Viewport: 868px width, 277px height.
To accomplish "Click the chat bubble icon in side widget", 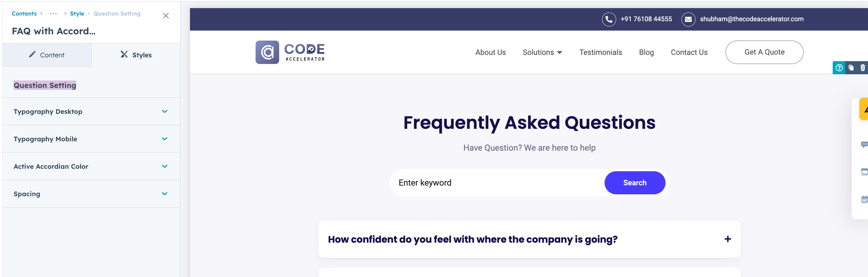I will [x=864, y=145].
